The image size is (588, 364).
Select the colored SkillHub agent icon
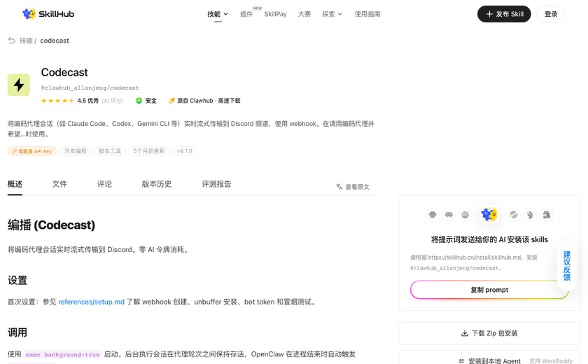point(489,215)
